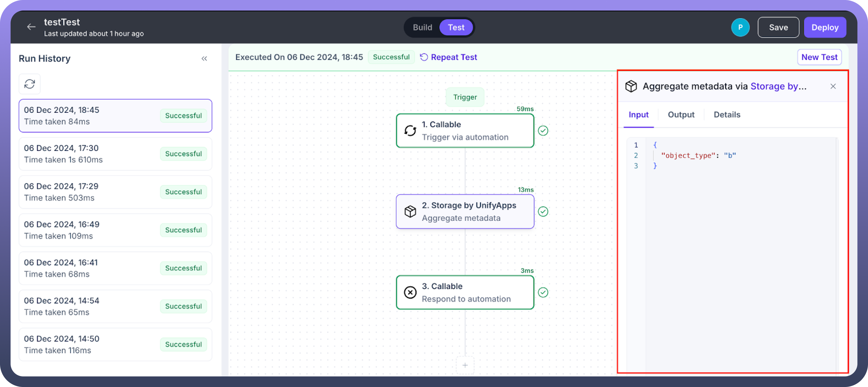Click the back arrow next to testTest

pos(31,27)
